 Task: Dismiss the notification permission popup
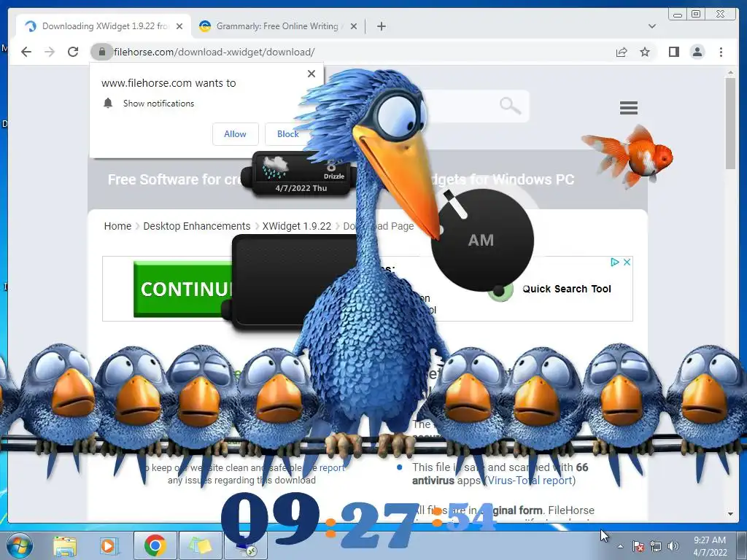[311, 74]
